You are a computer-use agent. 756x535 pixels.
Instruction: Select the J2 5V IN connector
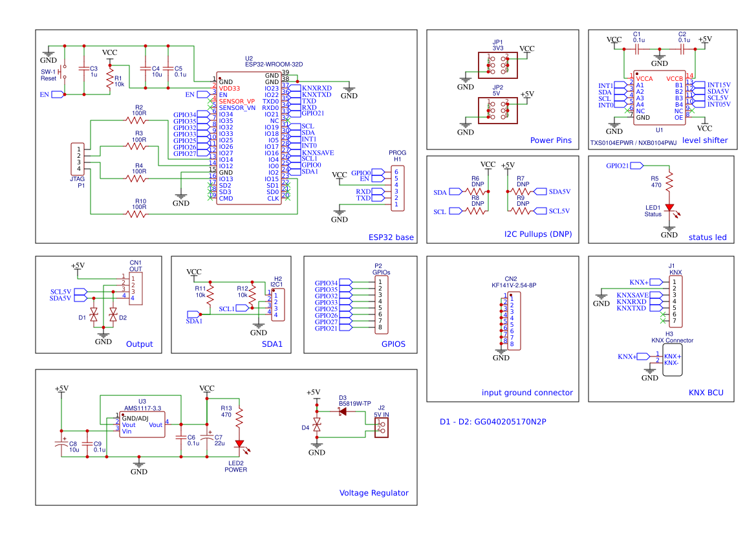point(382,428)
